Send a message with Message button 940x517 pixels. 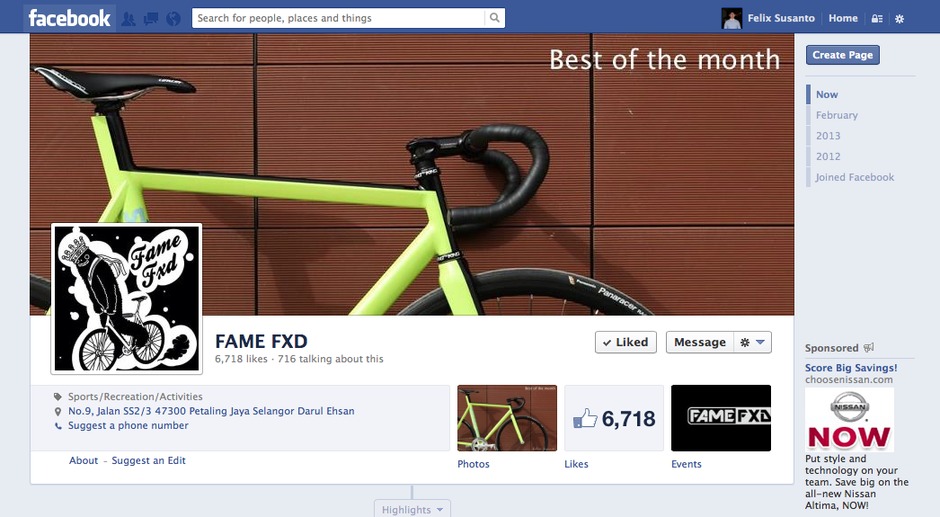(700, 342)
